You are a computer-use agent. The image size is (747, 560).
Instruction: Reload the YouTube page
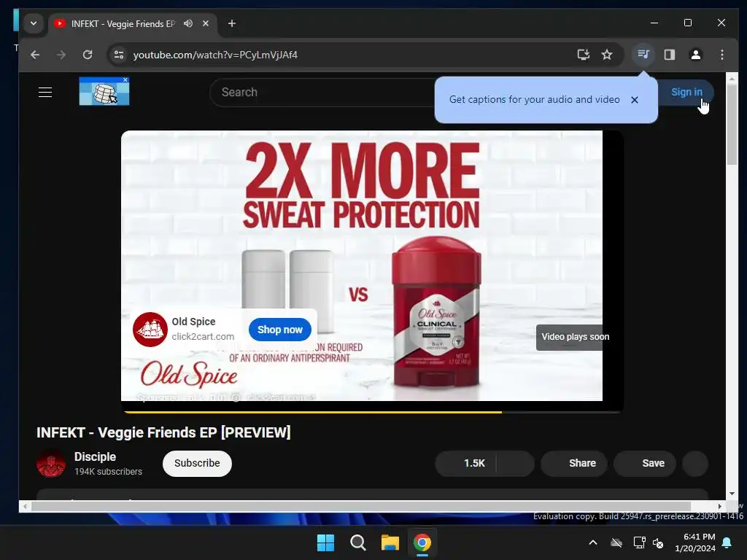tap(88, 55)
